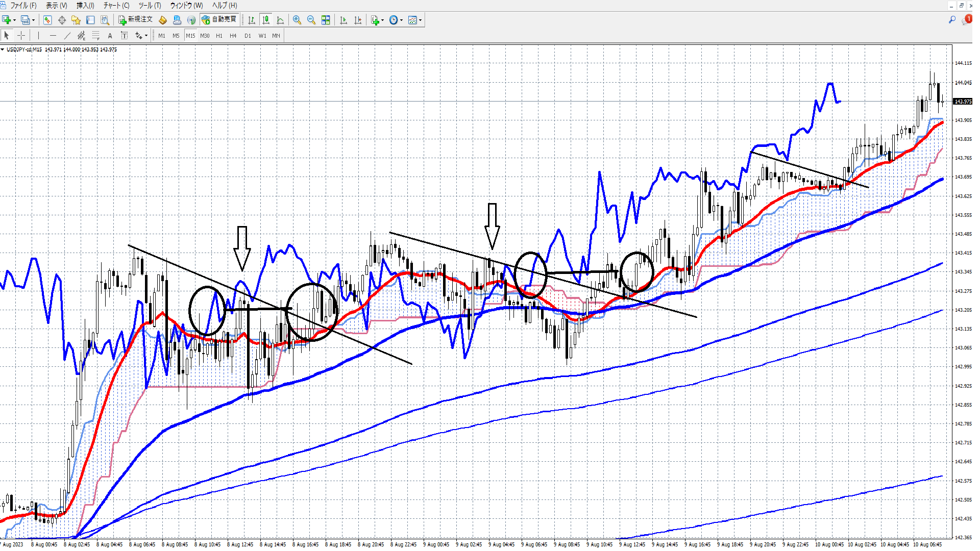
Task: Open the ヘルプ (H) menu
Action: pyautogui.click(x=225, y=6)
